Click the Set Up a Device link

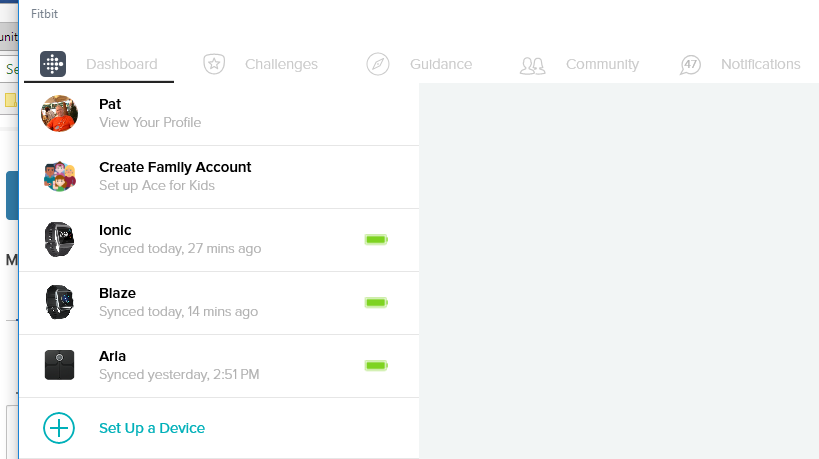tap(152, 428)
